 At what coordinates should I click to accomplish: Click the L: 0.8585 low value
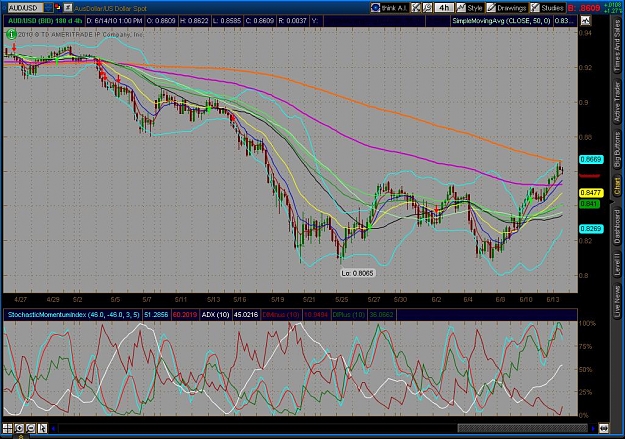(x=226, y=21)
